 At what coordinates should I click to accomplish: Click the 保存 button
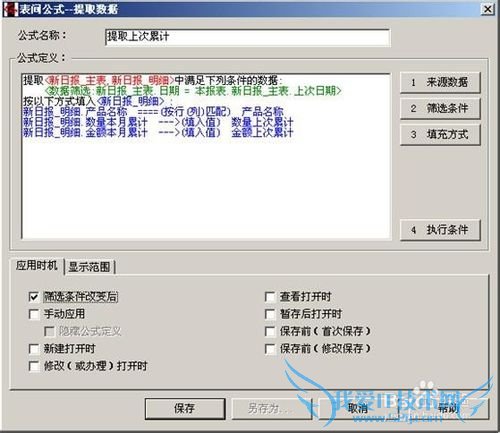[185, 408]
